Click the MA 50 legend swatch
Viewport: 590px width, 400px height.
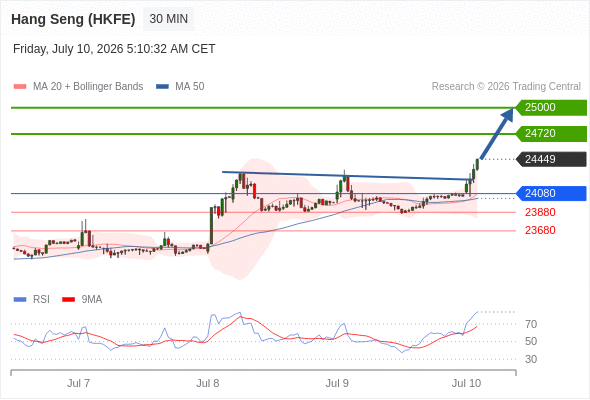click(x=162, y=87)
